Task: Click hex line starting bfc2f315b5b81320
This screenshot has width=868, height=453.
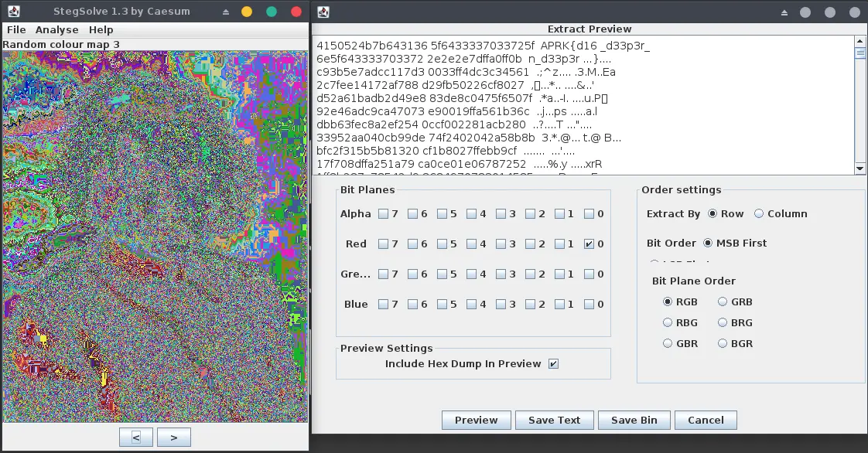Action: pos(446,151)
